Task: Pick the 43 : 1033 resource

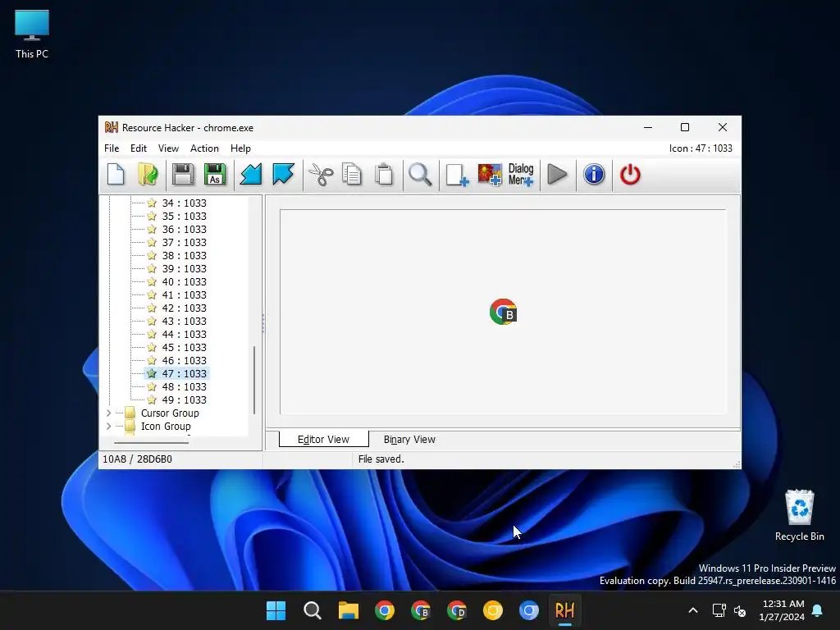Action: coord(184,321)
